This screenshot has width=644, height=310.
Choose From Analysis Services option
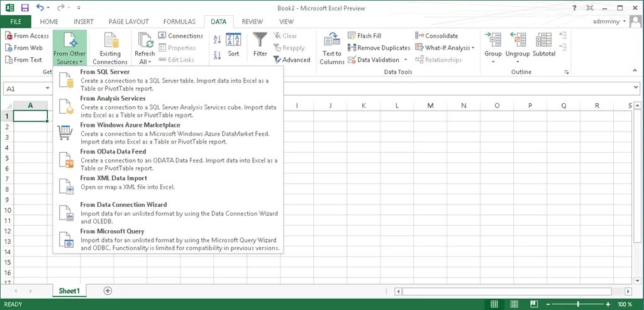coord(168,106)
